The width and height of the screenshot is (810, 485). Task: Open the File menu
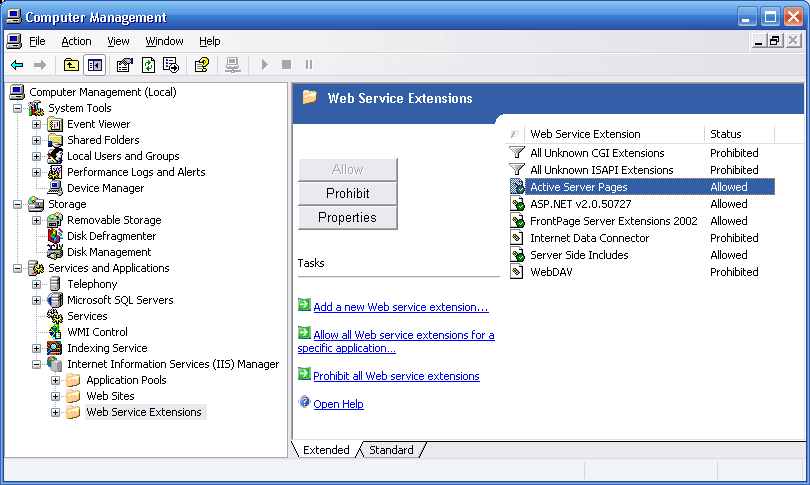37,41
